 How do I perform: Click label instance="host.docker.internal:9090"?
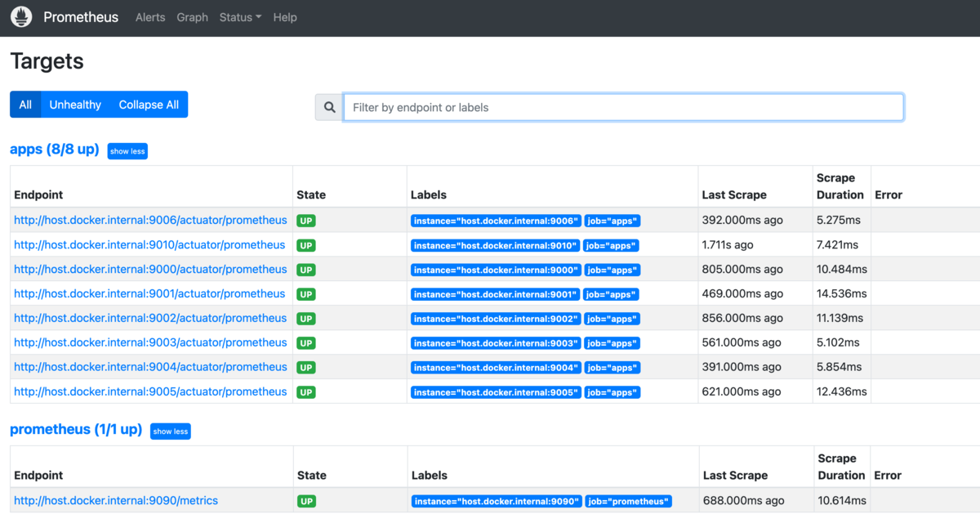coord(497,501)
